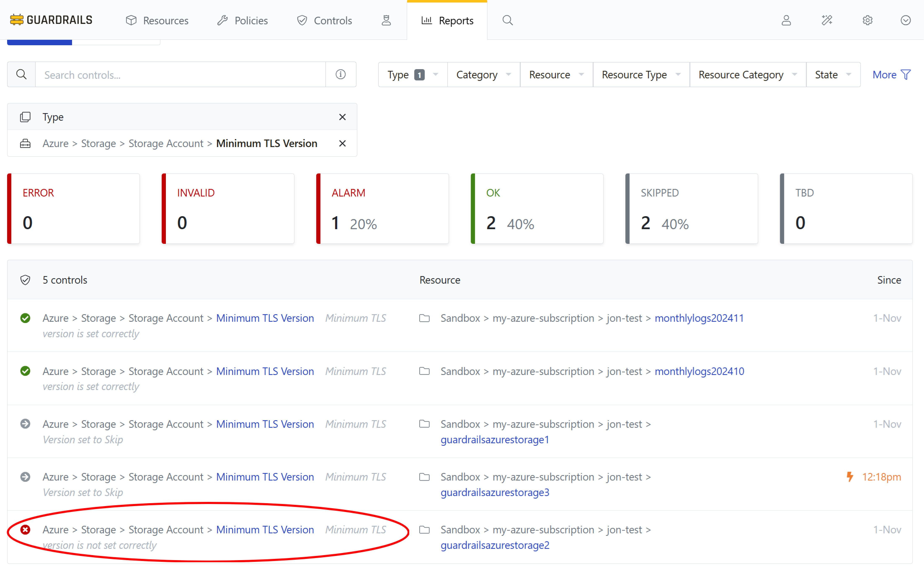924x566 pixels.
Task: Open the guardrailsazurestorage2 resource link
Action: tap(495, 545)
